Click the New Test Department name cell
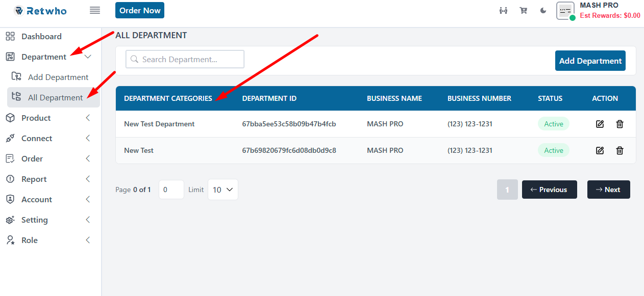 (x=159, y=124)
